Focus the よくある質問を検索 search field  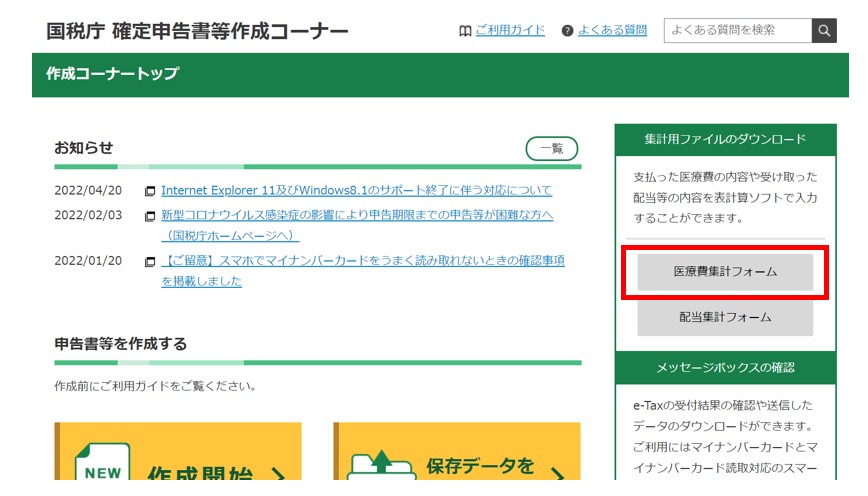tap(738, 30)
